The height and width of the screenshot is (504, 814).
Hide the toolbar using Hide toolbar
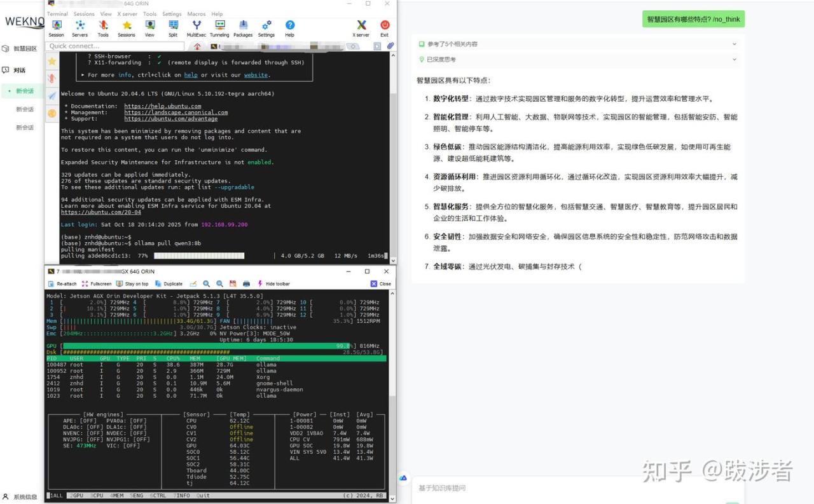(273, 284)
